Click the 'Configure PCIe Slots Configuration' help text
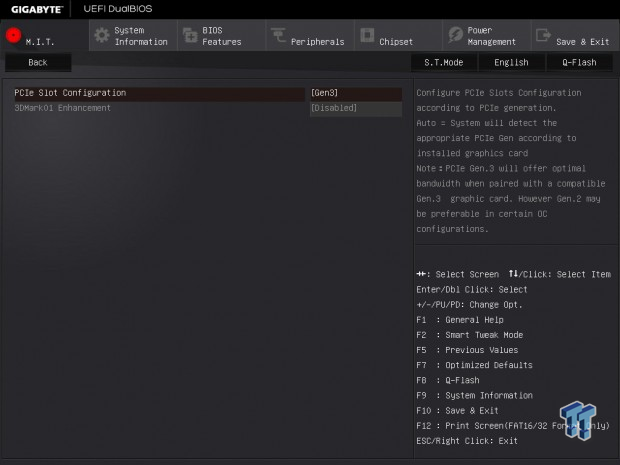Image resolution: width=620 pixels, height=465 pixels. pos(499,93)
